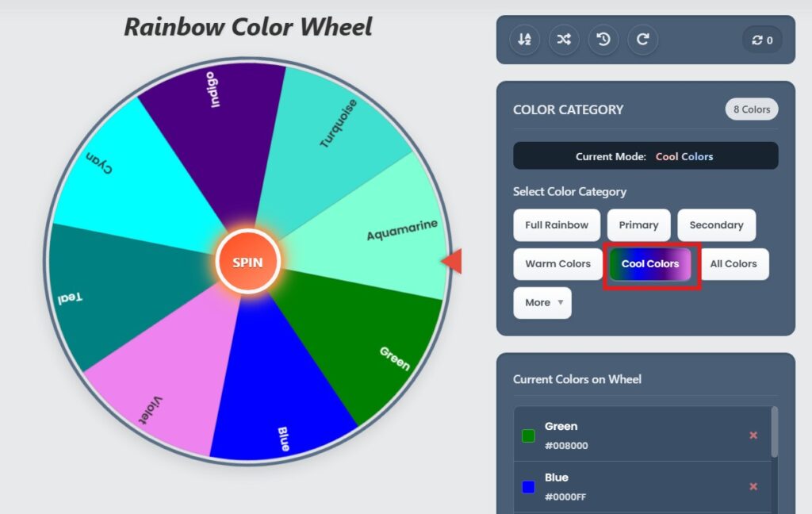
Task: Open the spin history icon
Action: [603, 39]
